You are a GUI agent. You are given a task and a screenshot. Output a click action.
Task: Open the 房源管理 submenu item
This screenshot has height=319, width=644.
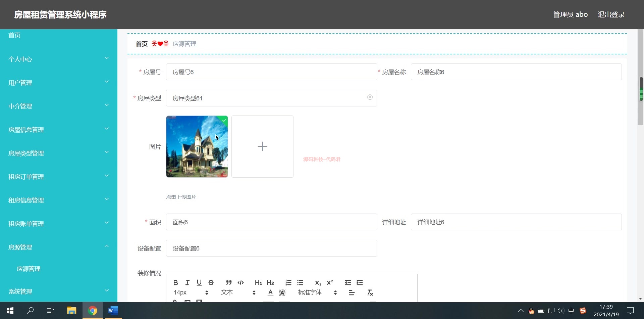coord(59,269)
